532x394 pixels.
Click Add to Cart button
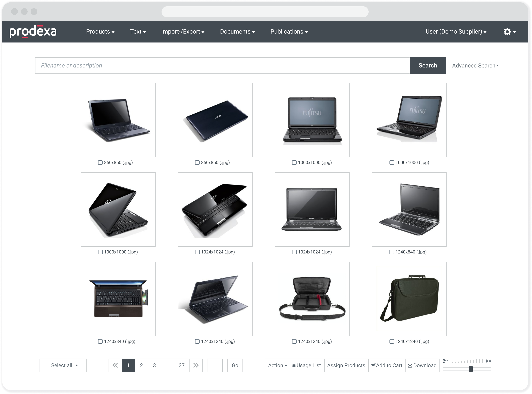(387, 365)
